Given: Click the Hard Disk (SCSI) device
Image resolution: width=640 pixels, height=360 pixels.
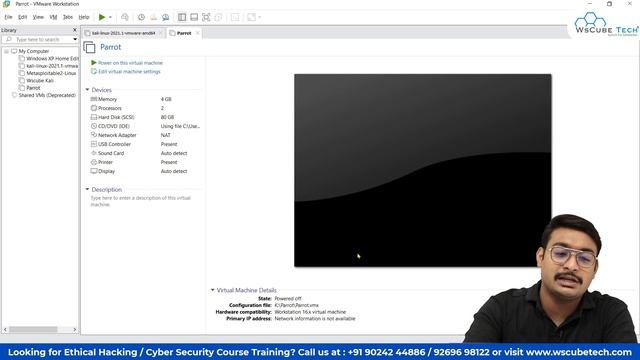Looking at the screenshot, I should [x=145, y=117].
